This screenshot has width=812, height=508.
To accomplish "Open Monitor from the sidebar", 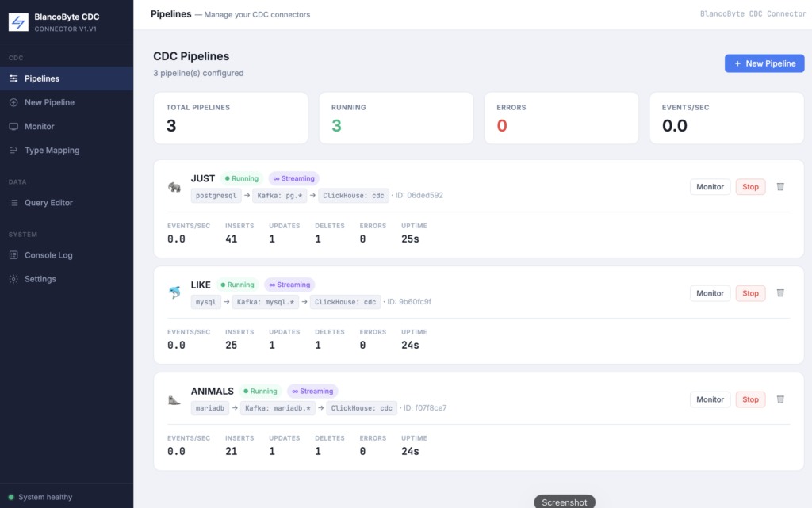I will [67, 126].
